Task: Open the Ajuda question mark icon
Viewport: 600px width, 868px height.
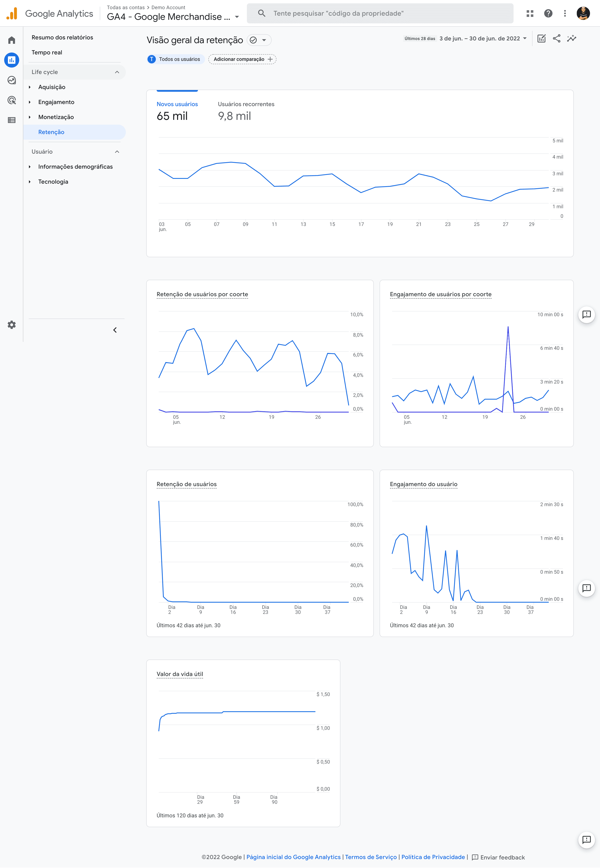Action: (548, 13)
